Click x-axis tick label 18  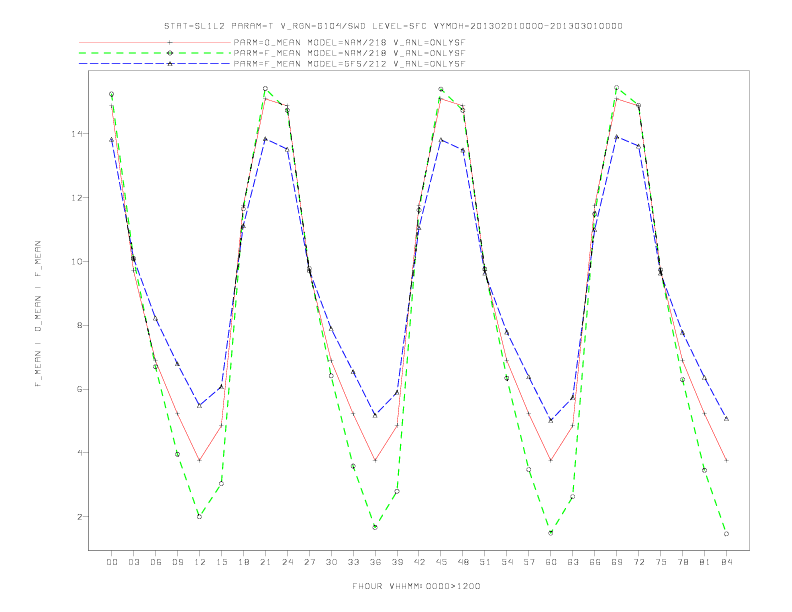point(243,562)
